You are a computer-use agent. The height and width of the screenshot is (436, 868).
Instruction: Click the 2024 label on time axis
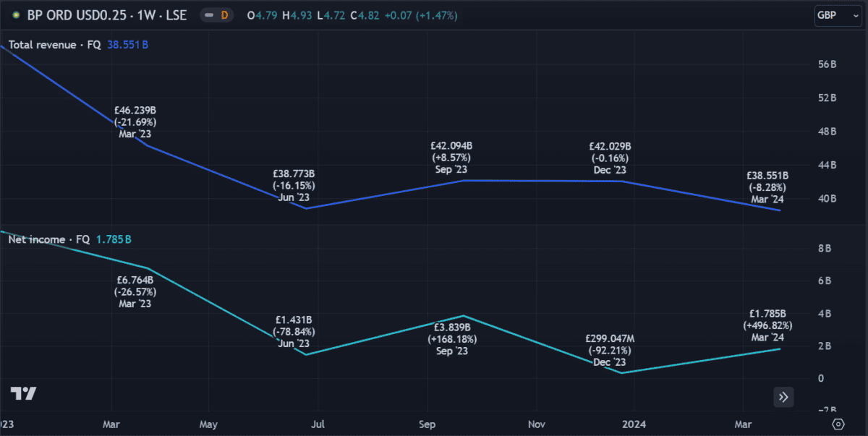pos(634,424)
